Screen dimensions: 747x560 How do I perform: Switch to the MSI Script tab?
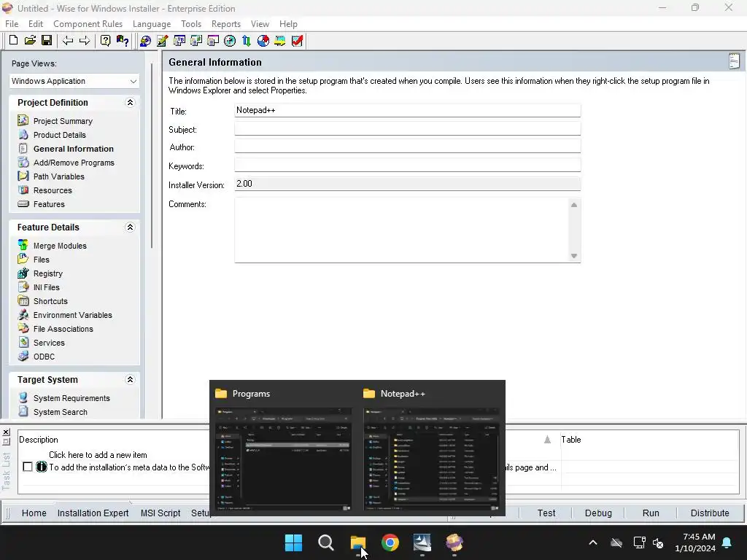tap(160, 513)
